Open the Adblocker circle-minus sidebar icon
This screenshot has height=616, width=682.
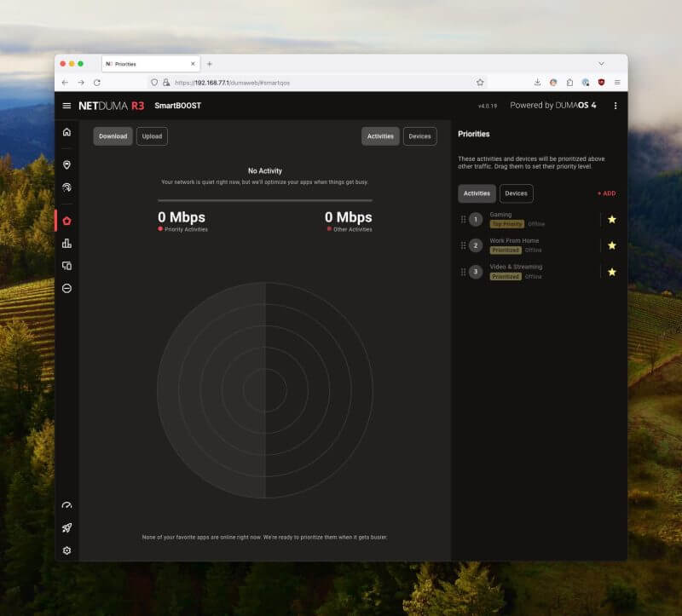66,288
